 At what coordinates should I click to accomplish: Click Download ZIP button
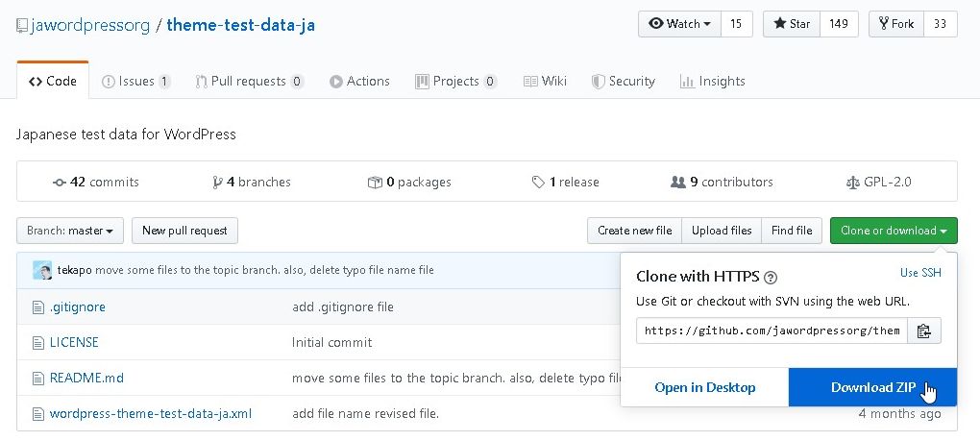(x=871, y=387)
